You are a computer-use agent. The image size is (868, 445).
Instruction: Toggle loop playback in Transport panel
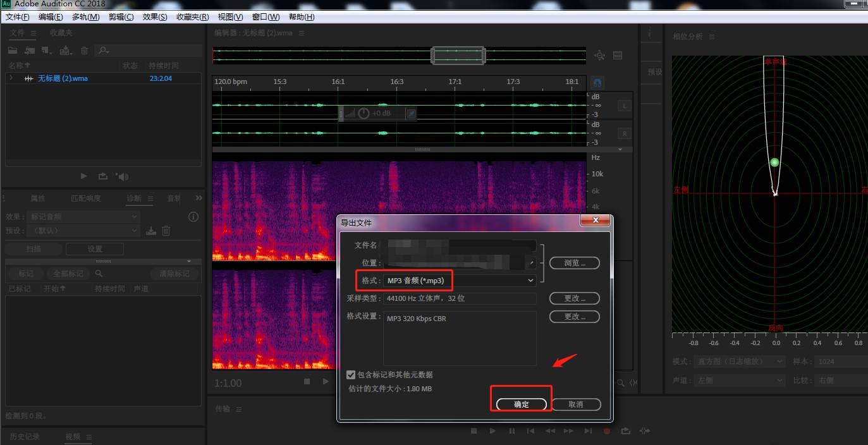click(x=626, y=431)
